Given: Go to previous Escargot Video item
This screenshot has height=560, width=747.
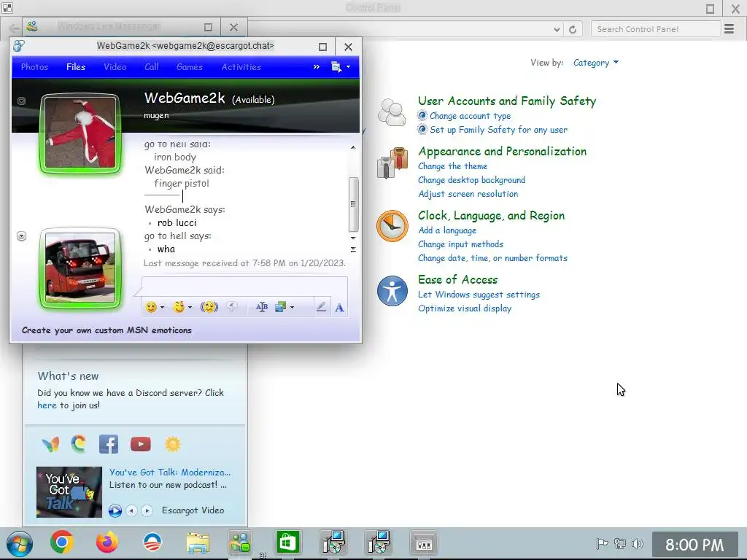Looking at the screenshot, I should (131, 511).
